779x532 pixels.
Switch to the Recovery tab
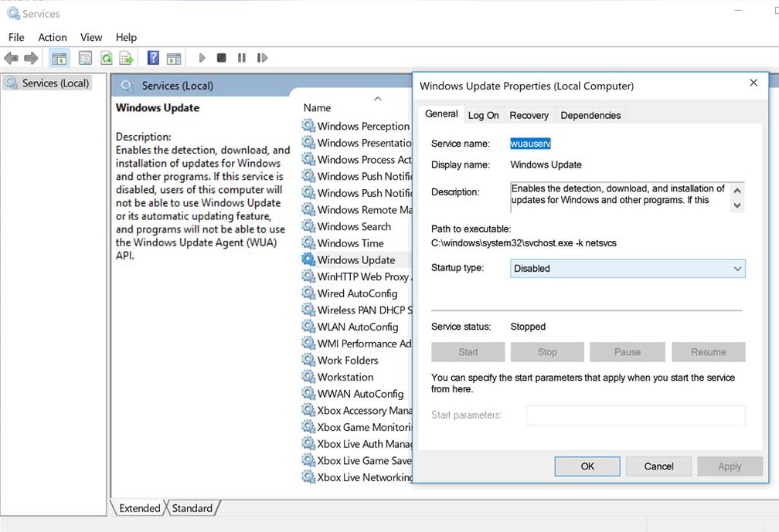[529, 115]
